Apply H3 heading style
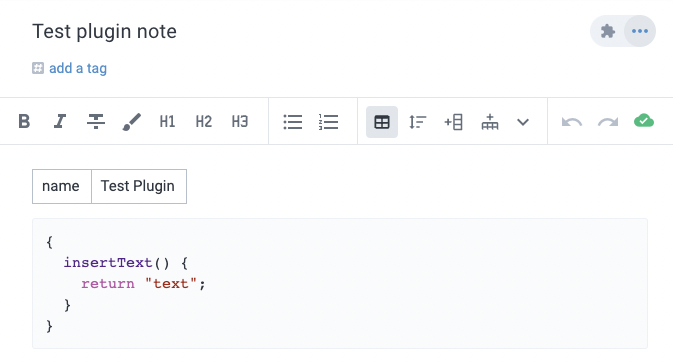The image size is (673, 362). pyautogui.click(x=240, y=122)
